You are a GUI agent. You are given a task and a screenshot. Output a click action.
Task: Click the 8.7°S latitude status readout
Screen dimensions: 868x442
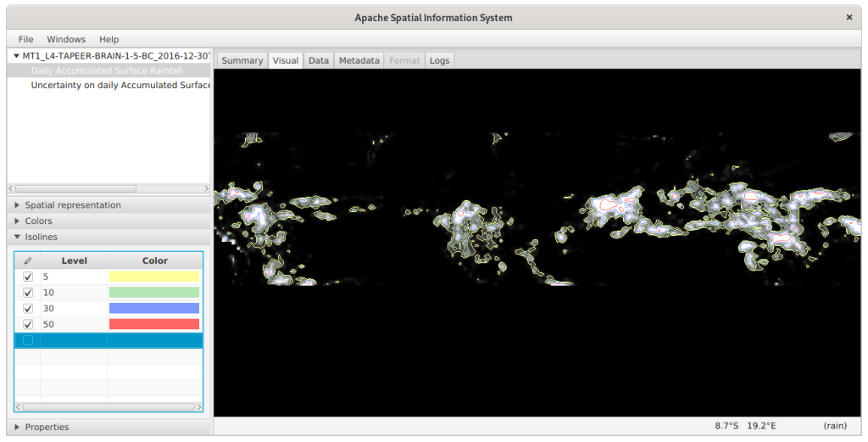726,426
